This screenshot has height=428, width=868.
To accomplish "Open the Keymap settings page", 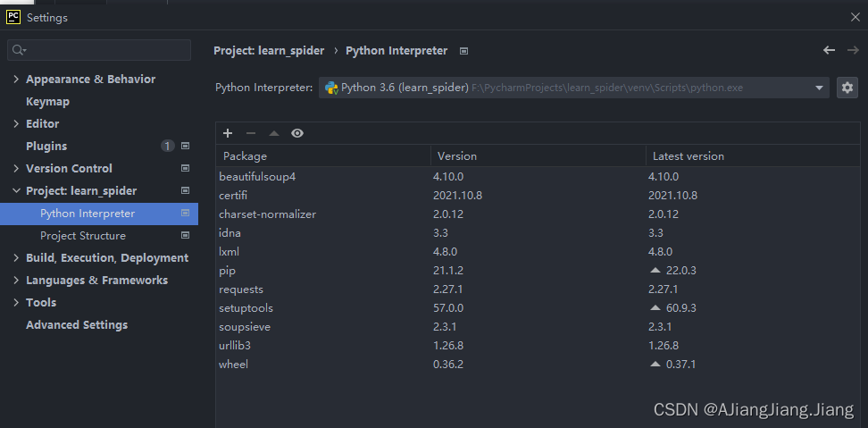I will (x=47, y=102).
